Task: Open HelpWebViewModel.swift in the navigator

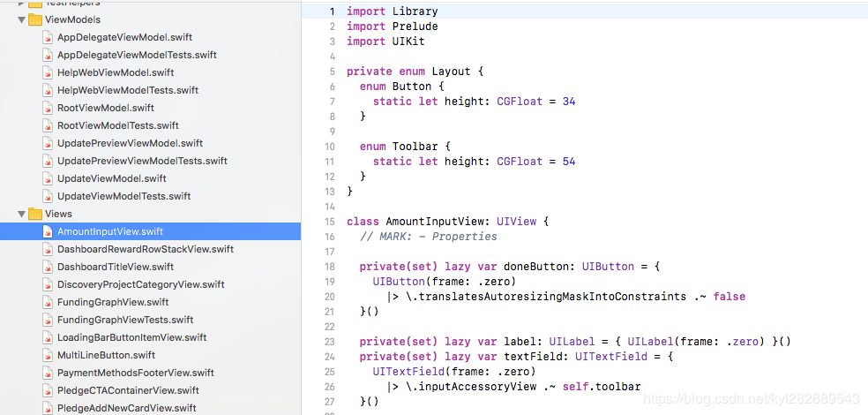Action: pos(116,72)
